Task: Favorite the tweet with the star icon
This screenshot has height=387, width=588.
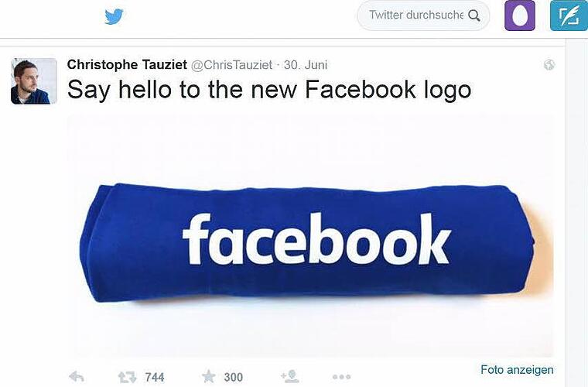Action: (208, 376)
